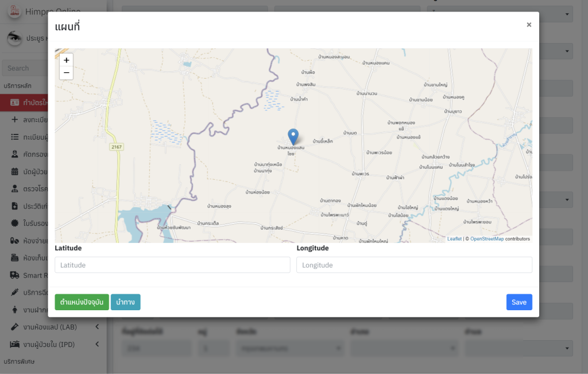Viewport: 588px width, 374px height.
Task: Click the บ้านหนองหว้า village label
Action: click(479, 201)
